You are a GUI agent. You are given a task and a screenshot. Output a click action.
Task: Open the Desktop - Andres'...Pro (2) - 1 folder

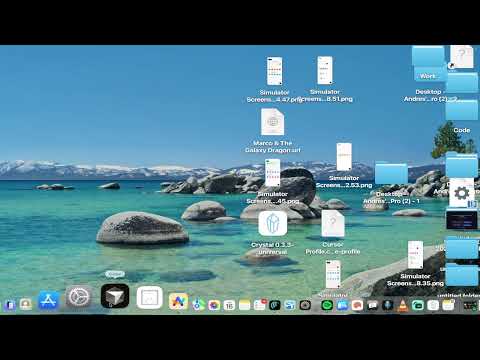[x=391, y=173]
